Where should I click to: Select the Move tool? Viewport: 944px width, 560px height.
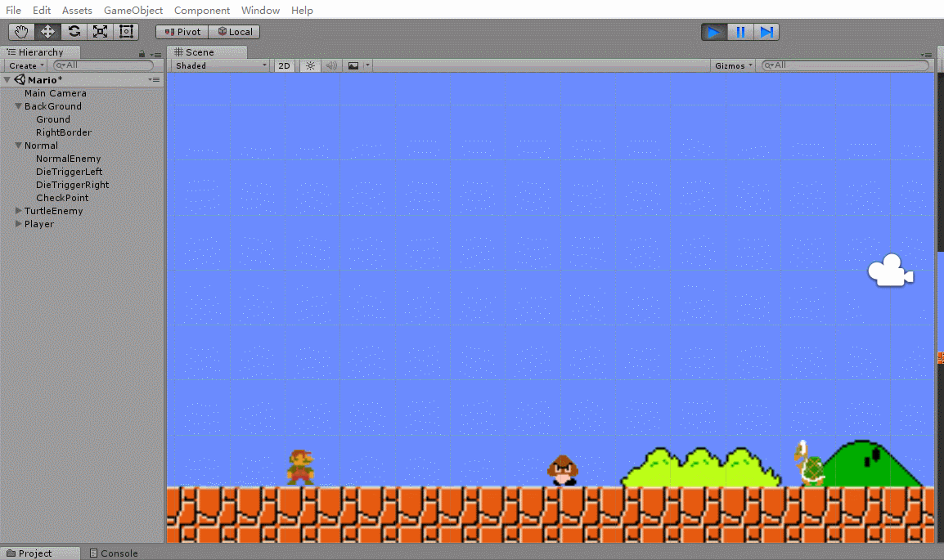pos(47,32)
